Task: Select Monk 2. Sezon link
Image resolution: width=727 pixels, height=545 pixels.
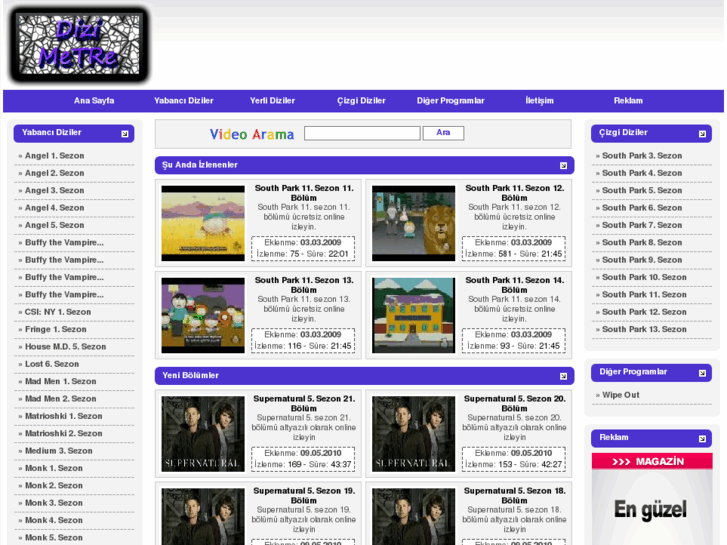Action: tap(53, 486)
